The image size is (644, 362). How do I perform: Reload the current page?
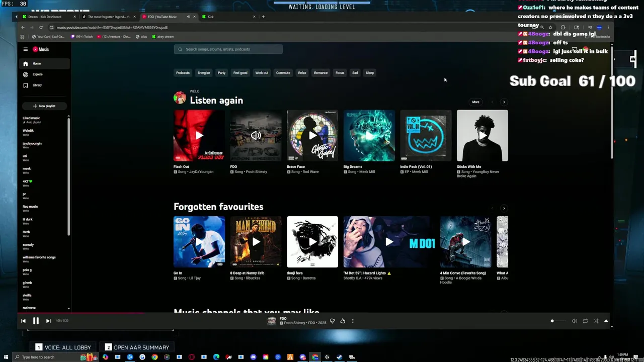[x=41, y=27]
